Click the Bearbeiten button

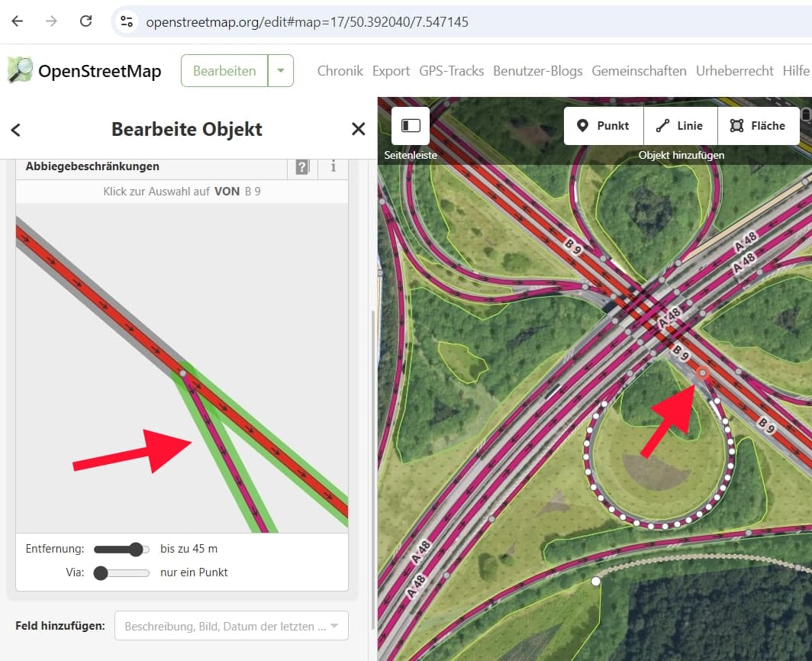[x=224, y=71]
